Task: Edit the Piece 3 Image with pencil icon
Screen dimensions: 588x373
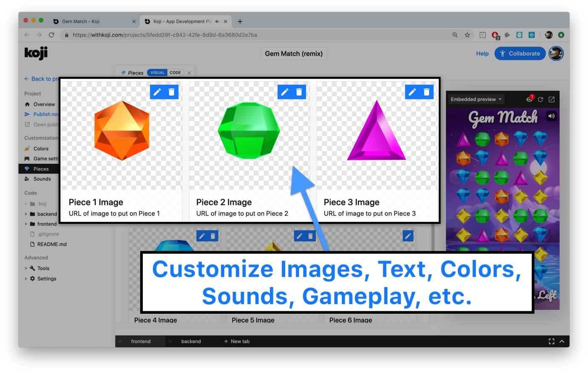Action: coord(412,92)
